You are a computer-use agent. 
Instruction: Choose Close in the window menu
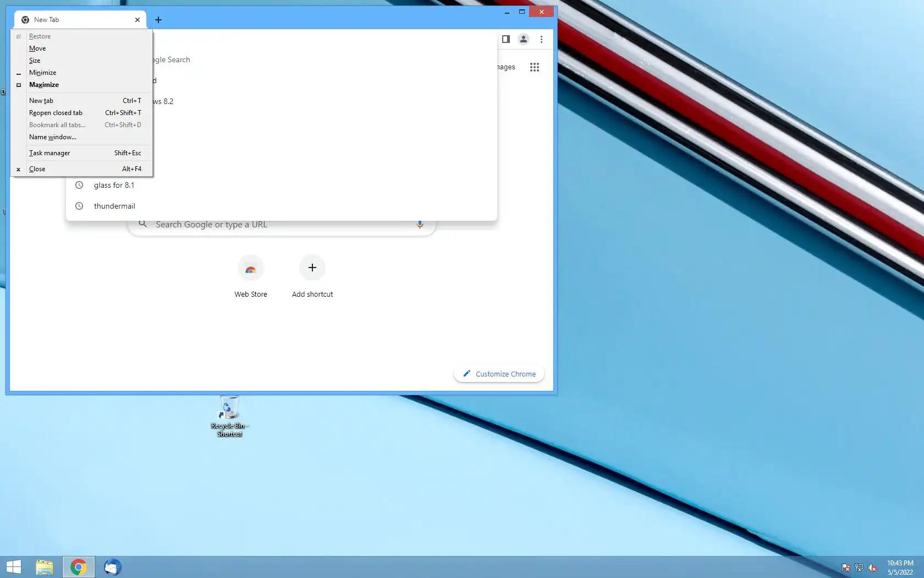pyautogui.click(x=81, y=169)
